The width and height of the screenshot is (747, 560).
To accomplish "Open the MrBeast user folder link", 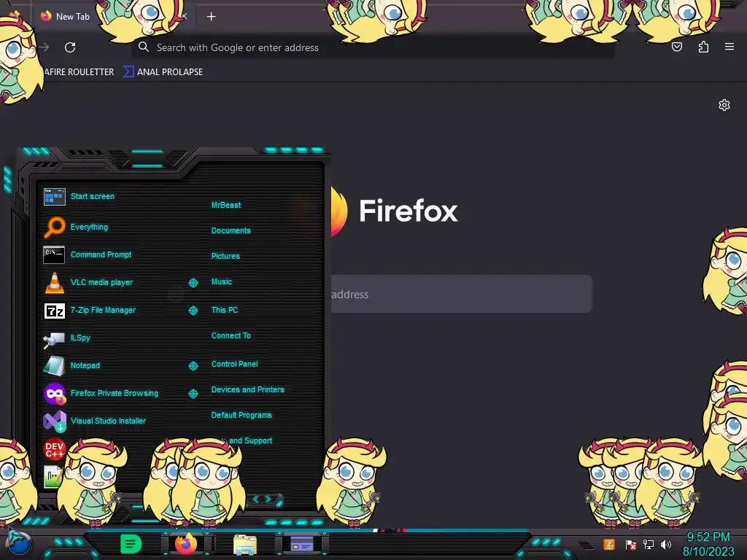I will click(x=226, y=205).
